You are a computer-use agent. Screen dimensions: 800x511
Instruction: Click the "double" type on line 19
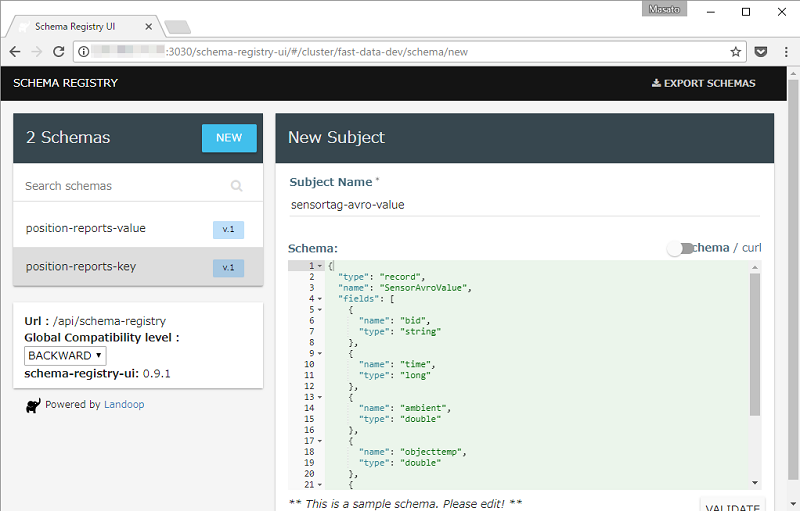click(420, 463)
